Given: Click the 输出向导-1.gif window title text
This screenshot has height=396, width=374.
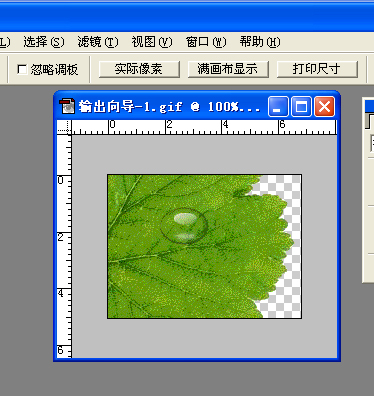Looking at the screenshot, I should [x=169, y=107].
